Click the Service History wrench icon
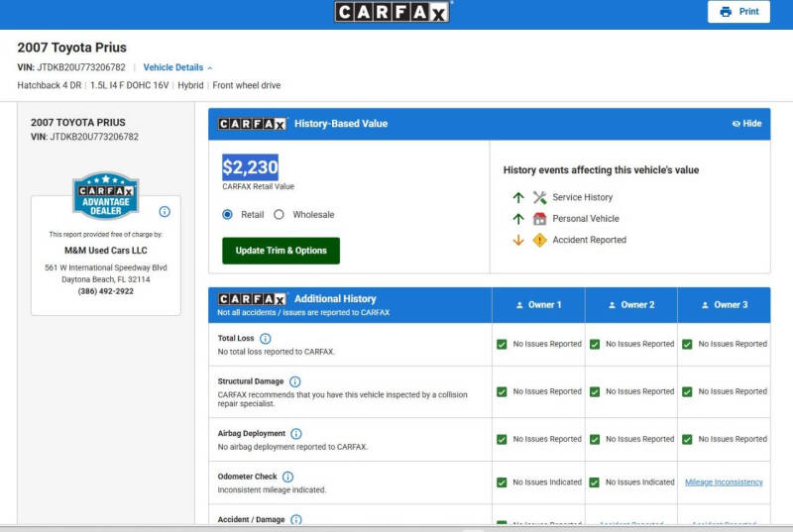Image resolution: width=793 pixels, height=532 pixels. click(539, 197)
